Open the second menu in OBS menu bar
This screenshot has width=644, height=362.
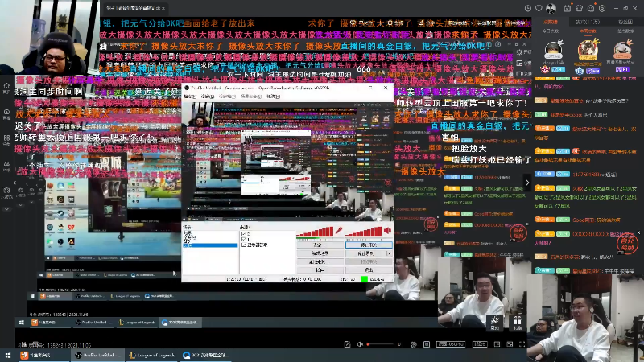[207, 97]
